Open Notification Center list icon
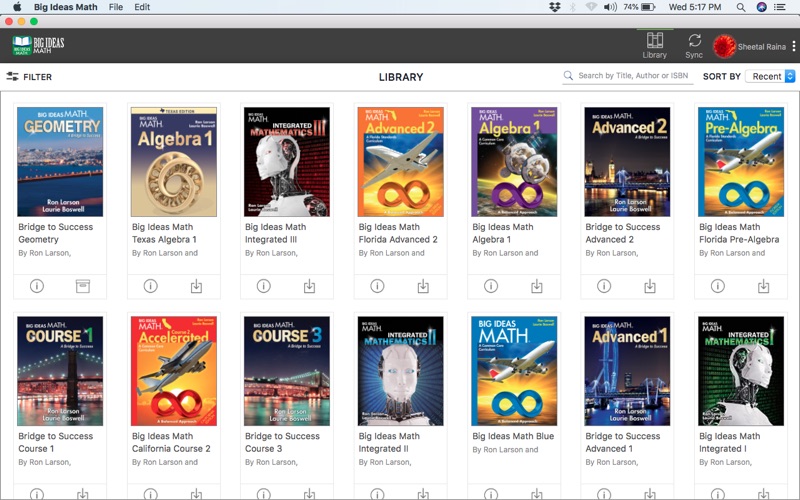Screen dimensions: 800x500 pyautogui.click(x=780, y=7)
